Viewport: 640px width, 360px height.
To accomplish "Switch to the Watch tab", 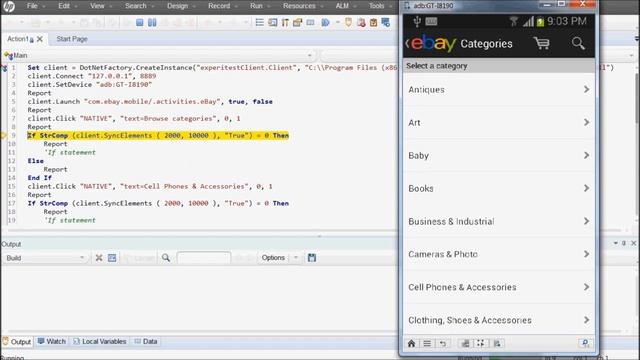I will click(51, 342).
